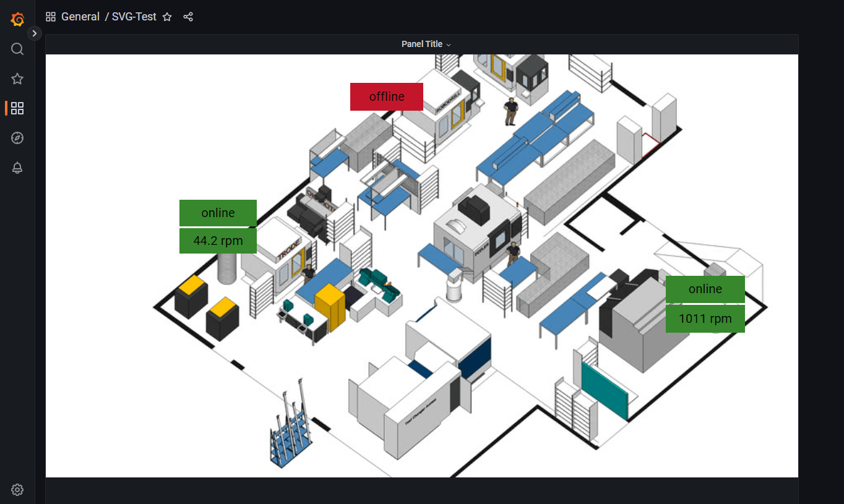Viewport: 844px width, 504px height.
Task: Collapse the Panel Title options chevron
Action: point(449,45)
